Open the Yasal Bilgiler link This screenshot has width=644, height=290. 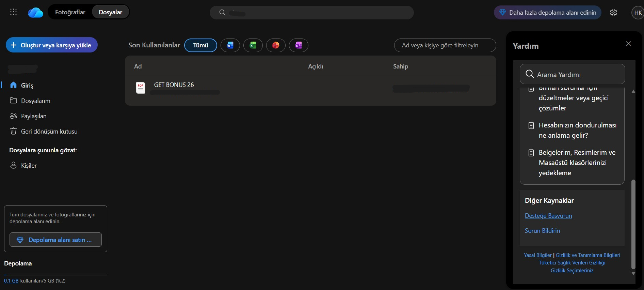(x=538, y=255)
